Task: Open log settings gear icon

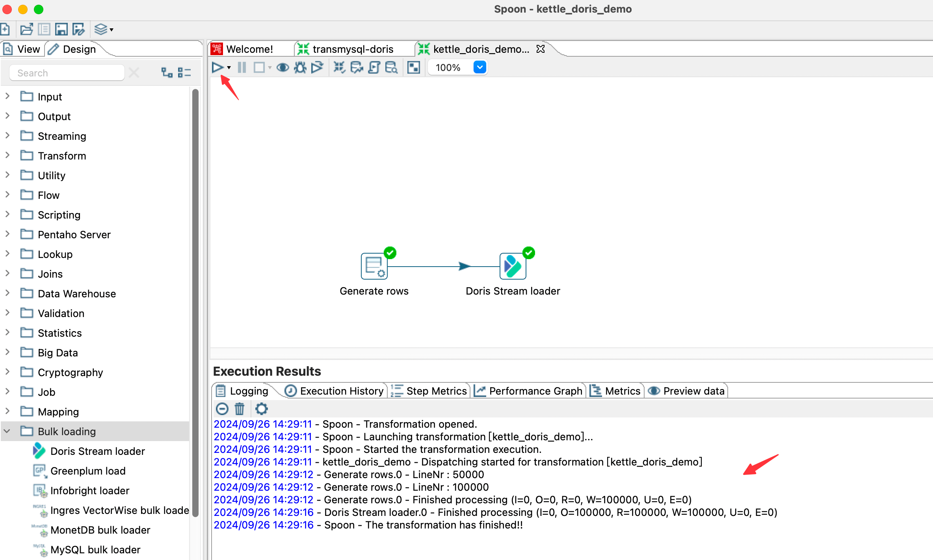Action: coord(261,409)
